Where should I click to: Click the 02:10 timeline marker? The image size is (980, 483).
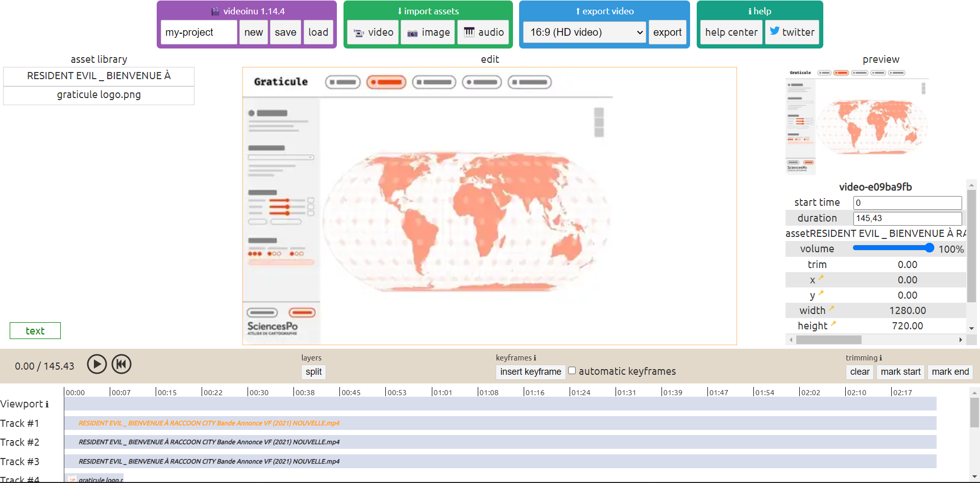(855, 392)
